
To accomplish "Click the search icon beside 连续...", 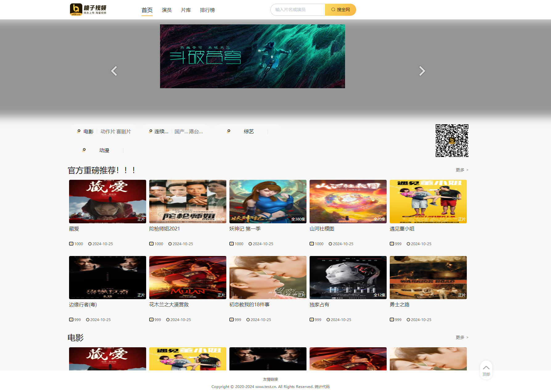I will coord(150,131).
